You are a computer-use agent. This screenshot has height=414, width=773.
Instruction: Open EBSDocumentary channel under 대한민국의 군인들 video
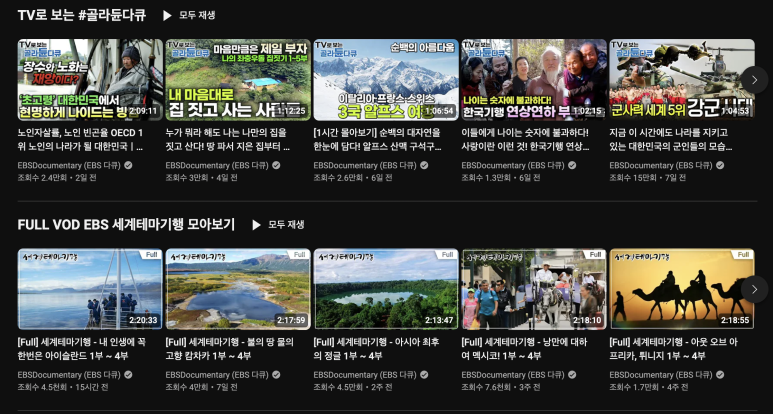(x=661, y=166)
